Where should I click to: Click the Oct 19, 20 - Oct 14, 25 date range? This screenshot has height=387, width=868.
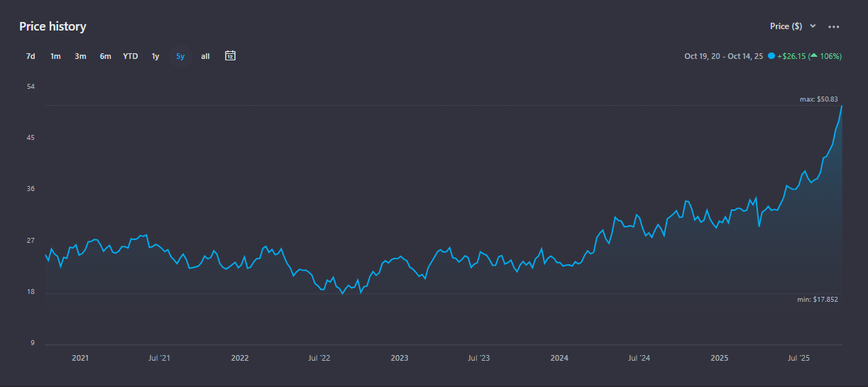[723, 56]
